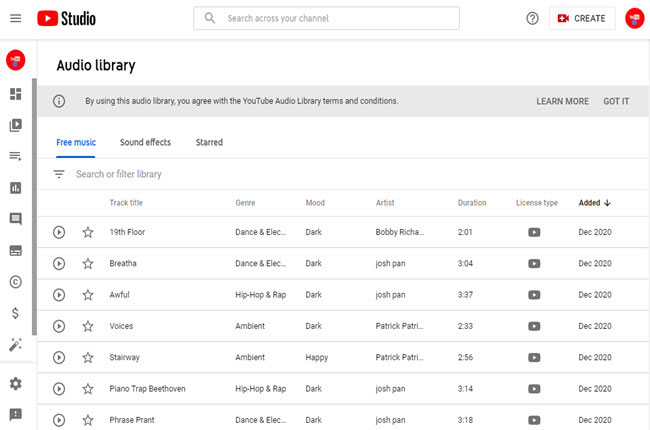Click the Artist column header
This screenshot has width=650, height=430.
click(x=385, y=203)
